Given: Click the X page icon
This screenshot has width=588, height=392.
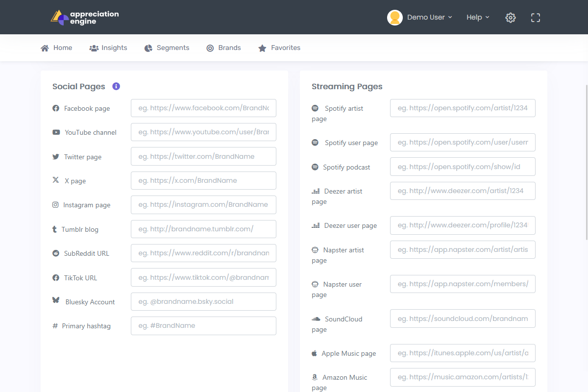Looking at the screenshot, I should (56, 180).
